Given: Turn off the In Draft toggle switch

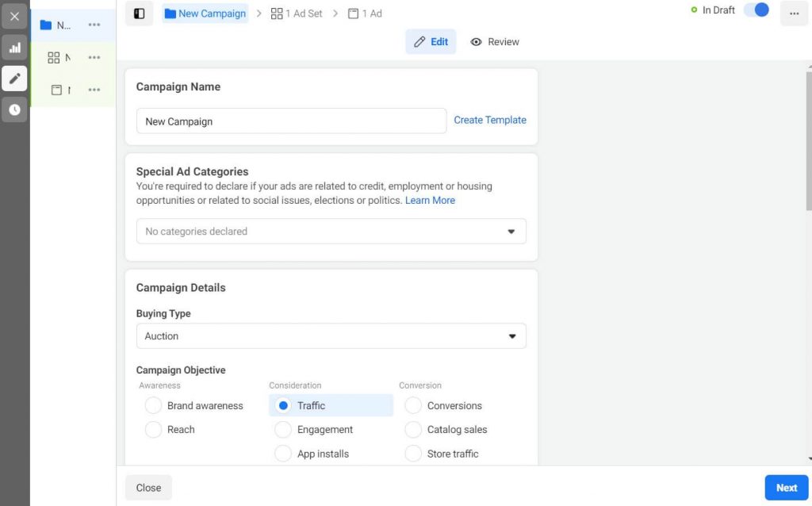Looking at the screenshot, I should (756, 10).
